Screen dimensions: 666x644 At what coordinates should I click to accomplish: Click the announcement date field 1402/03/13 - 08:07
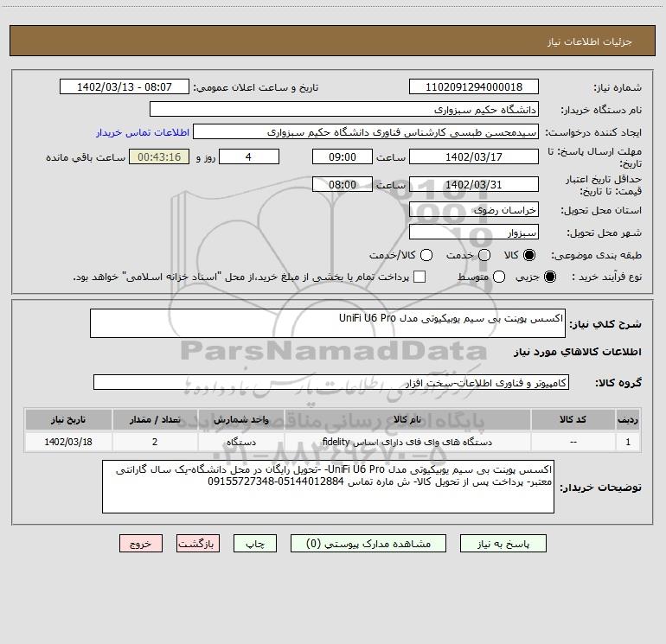pyautogui.click(x=125, y=86)
